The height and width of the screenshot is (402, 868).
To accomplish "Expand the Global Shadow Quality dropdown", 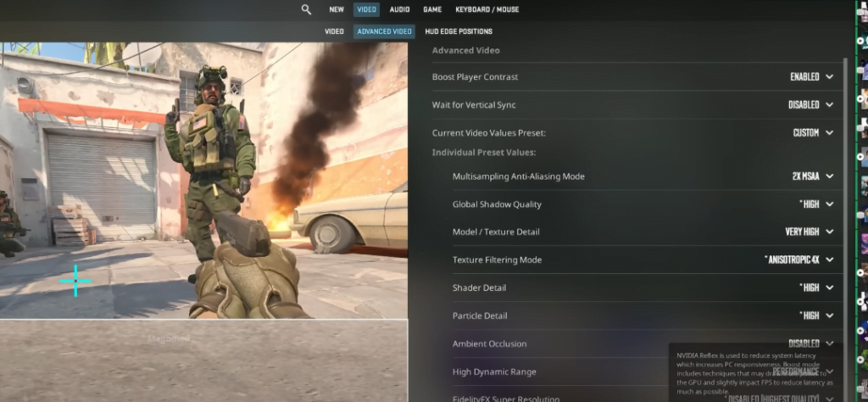I will click(x=816, y=204).
